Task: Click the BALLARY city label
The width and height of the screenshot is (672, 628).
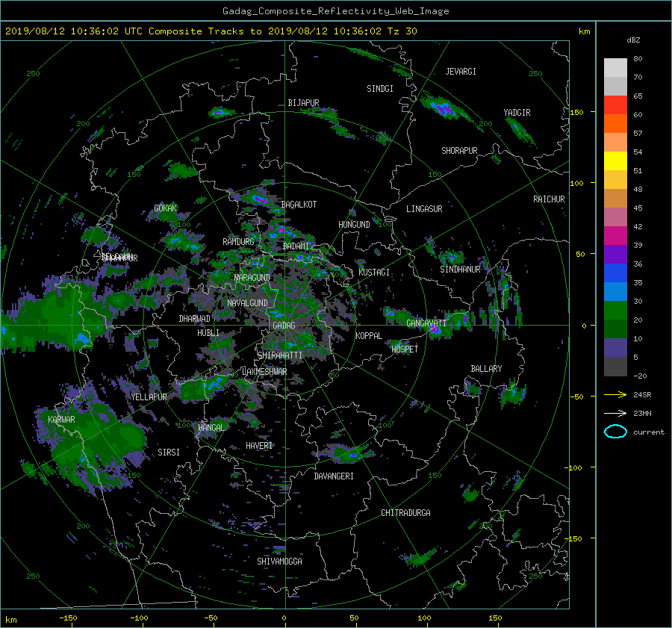Action: (x=486, y=369)
